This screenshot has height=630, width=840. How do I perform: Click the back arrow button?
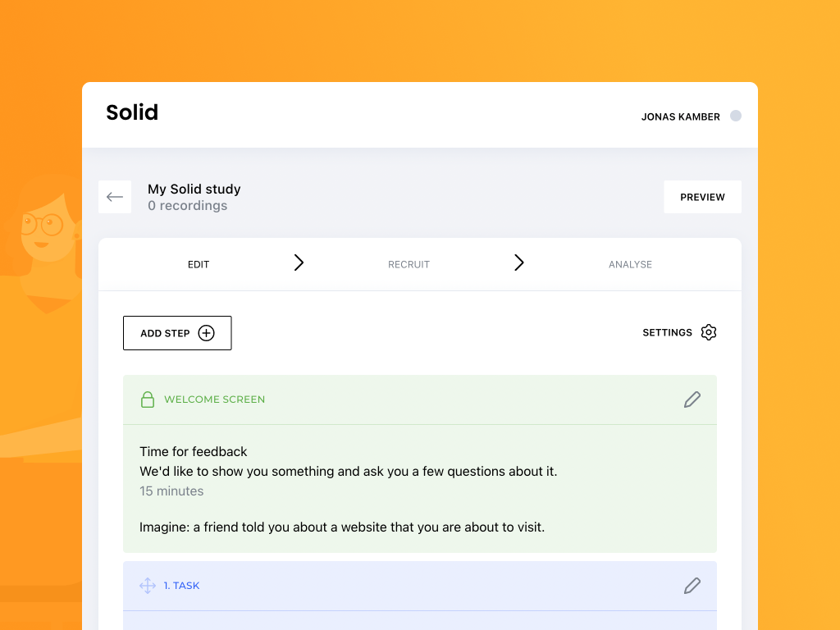click(115, 197)
